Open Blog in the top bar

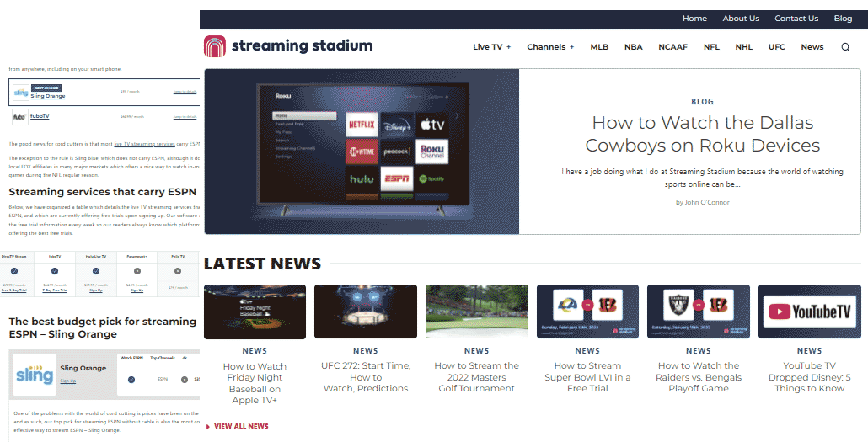(x=843, y=19)
